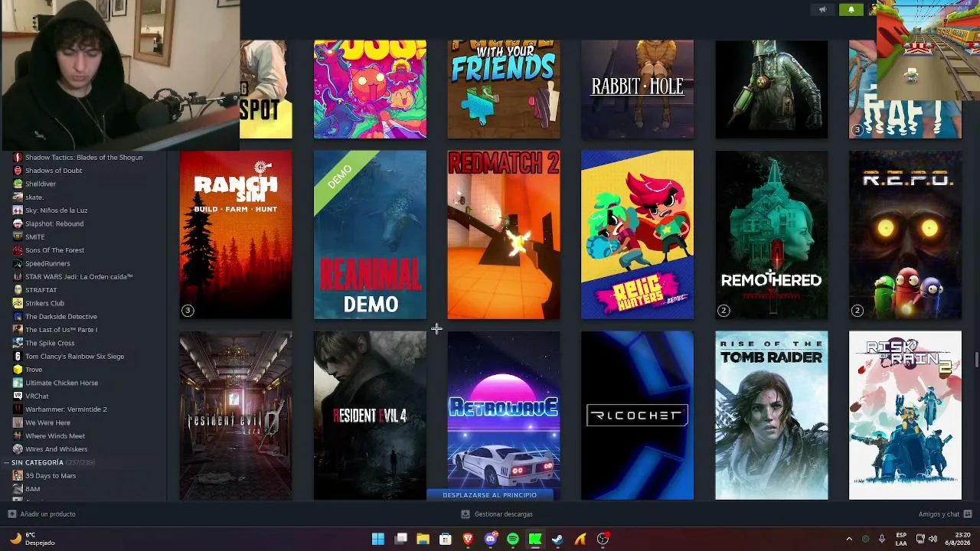Image resolution: width=980 pixels, height=551 pixels.
Task: Select Strikers Club in the sidebar
Action: pyautogui.click(x=44, y=303)
